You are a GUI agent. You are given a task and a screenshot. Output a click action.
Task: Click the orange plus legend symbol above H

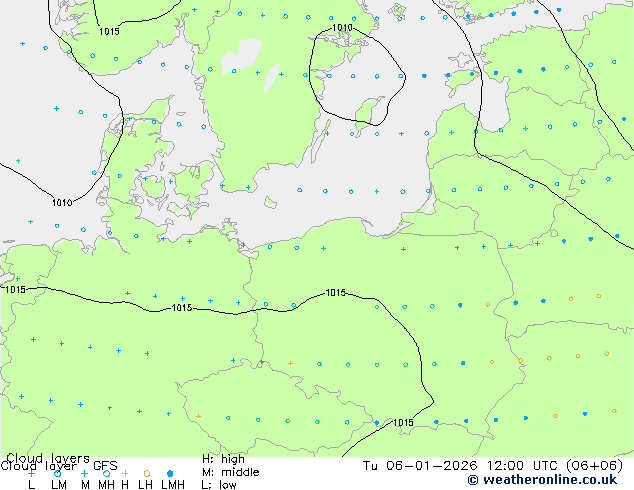pos(125,473)
